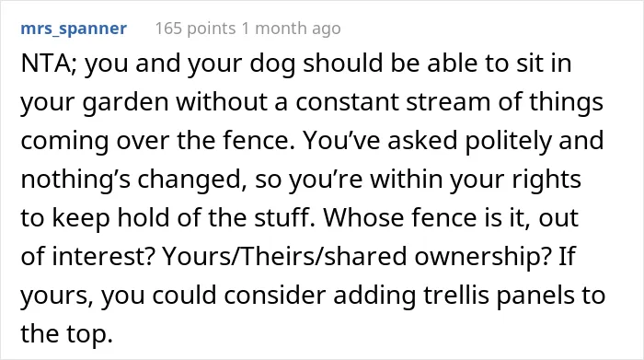This screenshot has height=360, width=644.
Task: Open the mrs_spanner user profile
Action: tap(74, 29)
